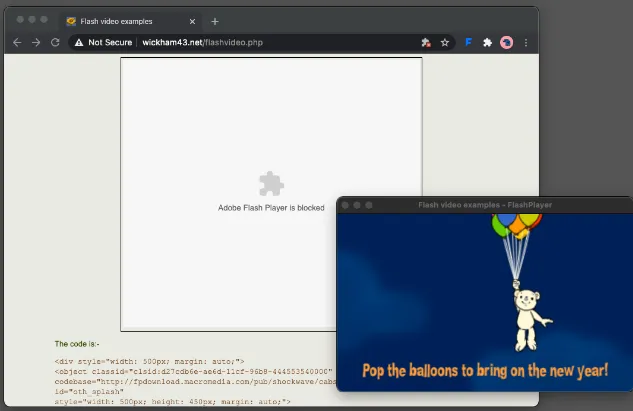This screenshot has height=411, width=633.
Task: Close the Flash video examples tab
Action: pyautogui.click(x=193, y=21)
